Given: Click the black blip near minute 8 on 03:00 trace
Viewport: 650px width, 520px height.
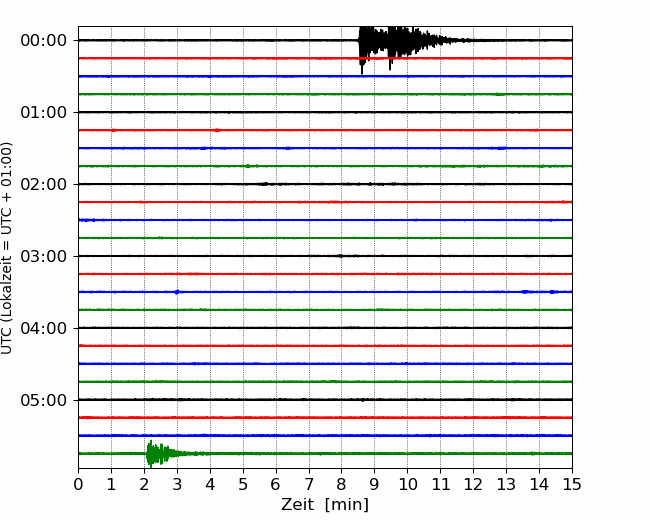Looking at the screenshot, I should 341,256.
